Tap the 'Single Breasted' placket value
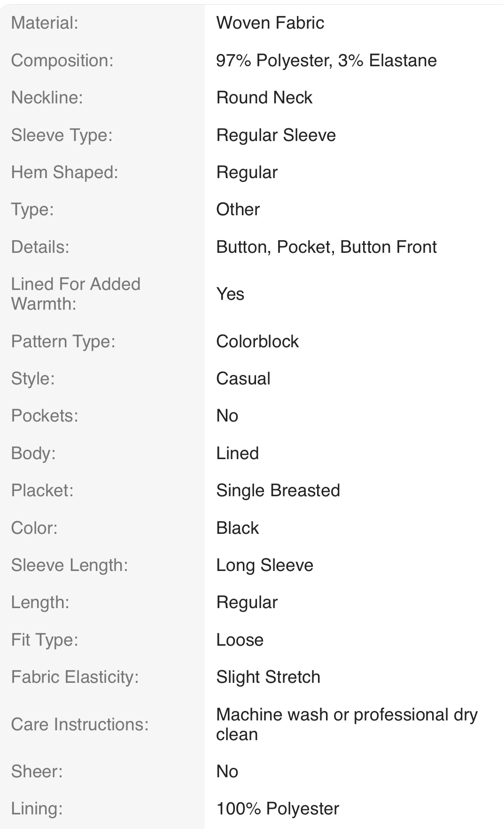 (278, 490)
